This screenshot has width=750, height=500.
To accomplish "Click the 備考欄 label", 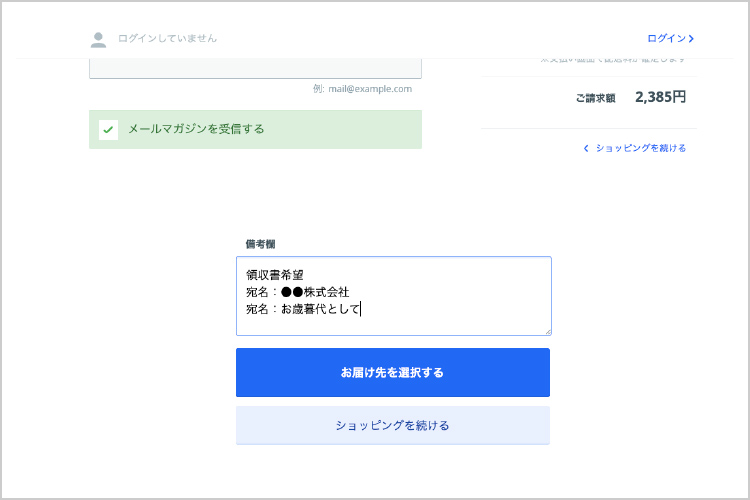I will (x=260, y=244).
